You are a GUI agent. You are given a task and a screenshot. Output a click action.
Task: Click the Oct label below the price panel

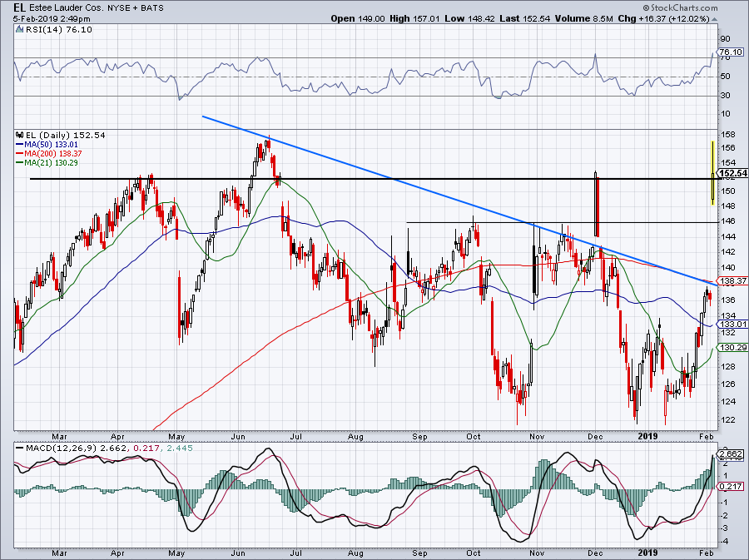[474, 436]
